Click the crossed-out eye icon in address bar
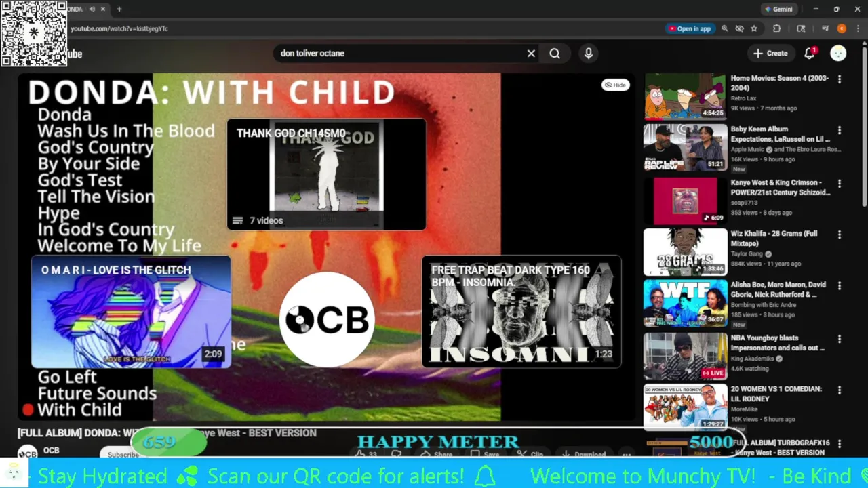This screenshot has height=488, width=868. pos(739,28)
